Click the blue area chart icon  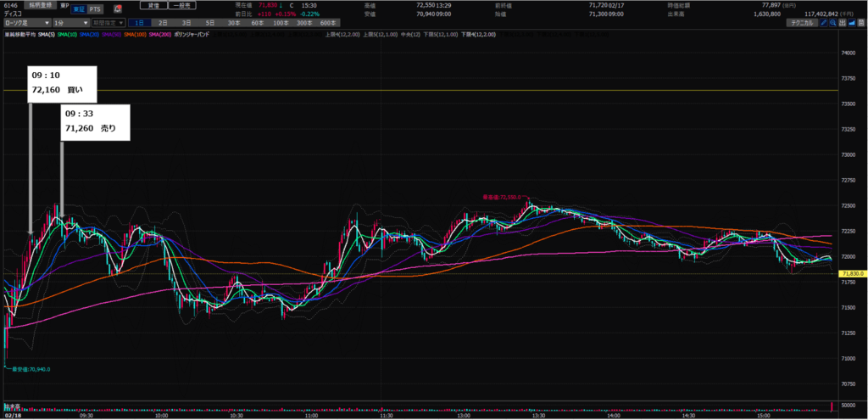[x=851, y=23]
